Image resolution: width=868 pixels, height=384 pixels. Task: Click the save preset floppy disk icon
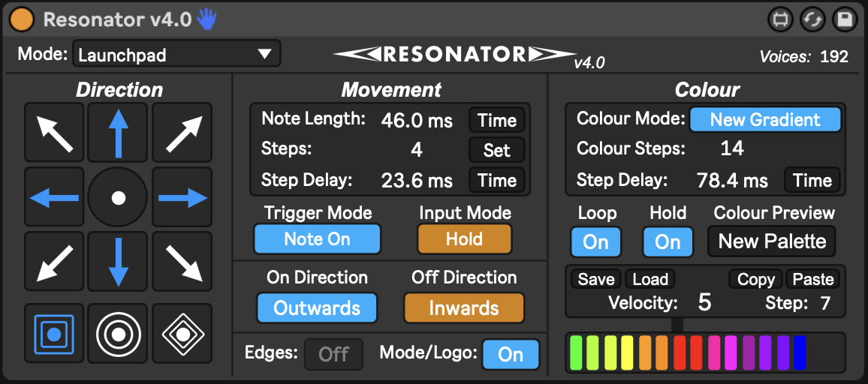coord(845,20)
